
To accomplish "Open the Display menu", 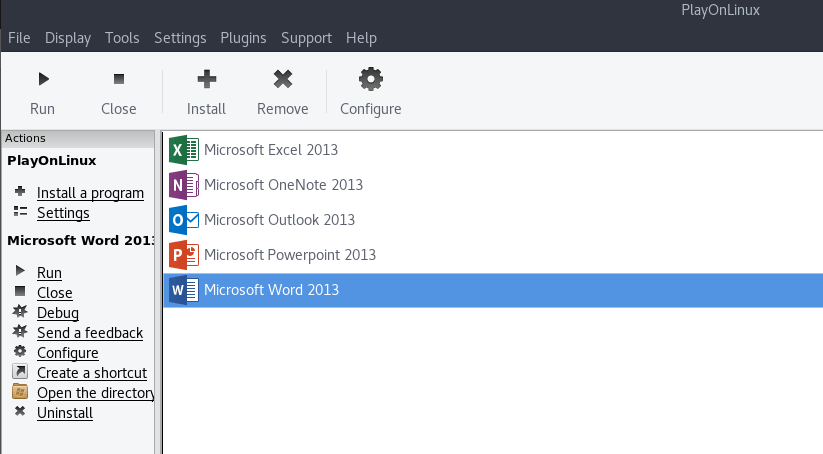I will 68,38.
